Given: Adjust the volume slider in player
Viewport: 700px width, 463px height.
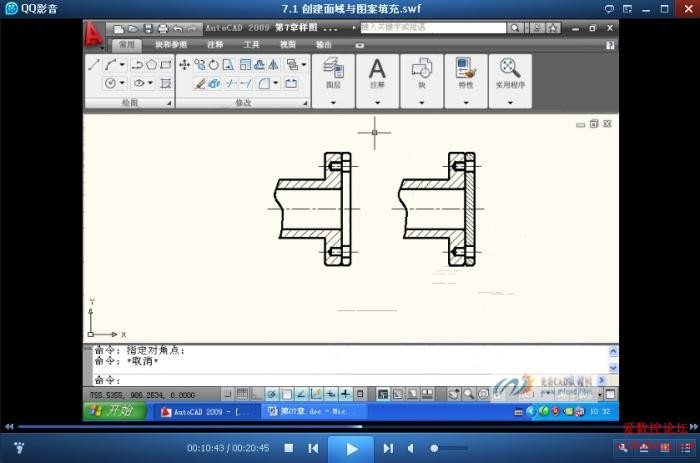Looking at the screenshot, I should [448, 448].
